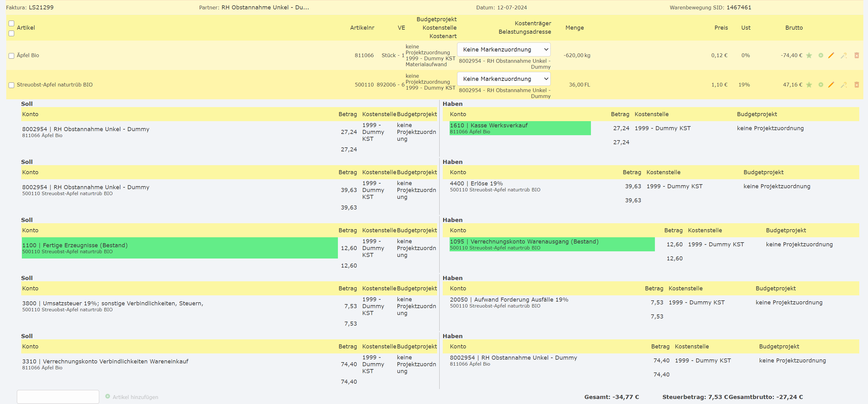Open Keine Markenzuordnung dropdown for Äpfel Bio

(x=504, y=50)
